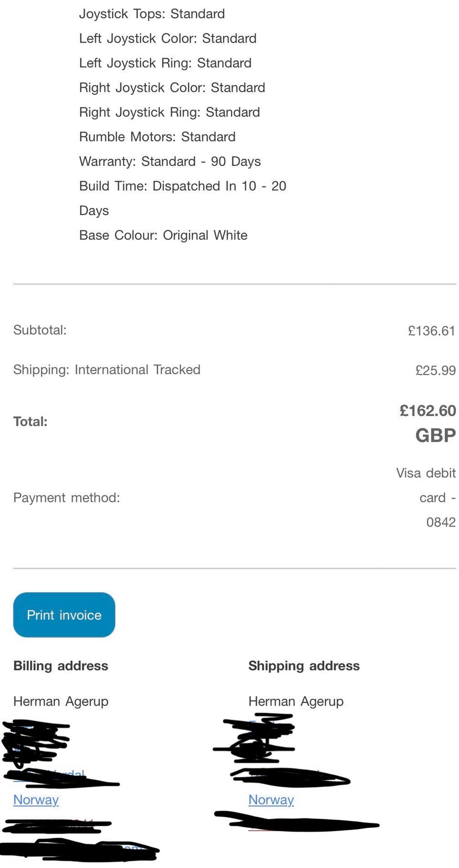Click the Subtotal label
This screenshot has height=868, width=459.
tap(40, 330)
